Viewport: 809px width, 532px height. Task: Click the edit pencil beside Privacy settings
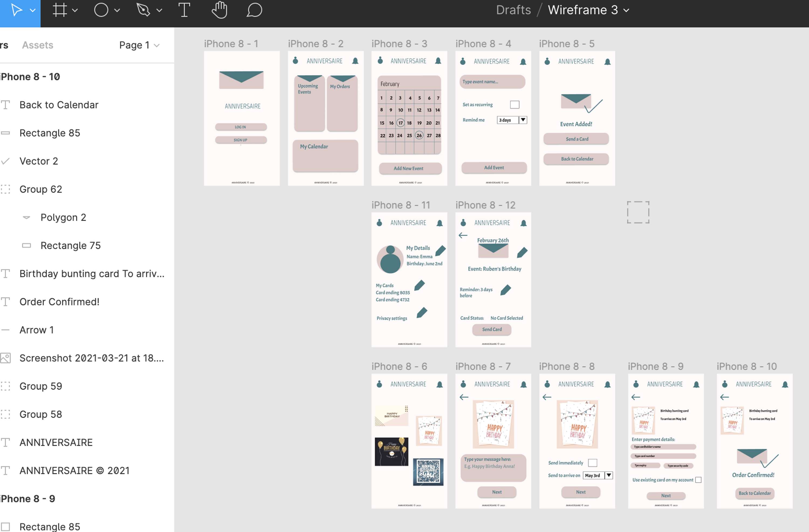coord(421,313)
